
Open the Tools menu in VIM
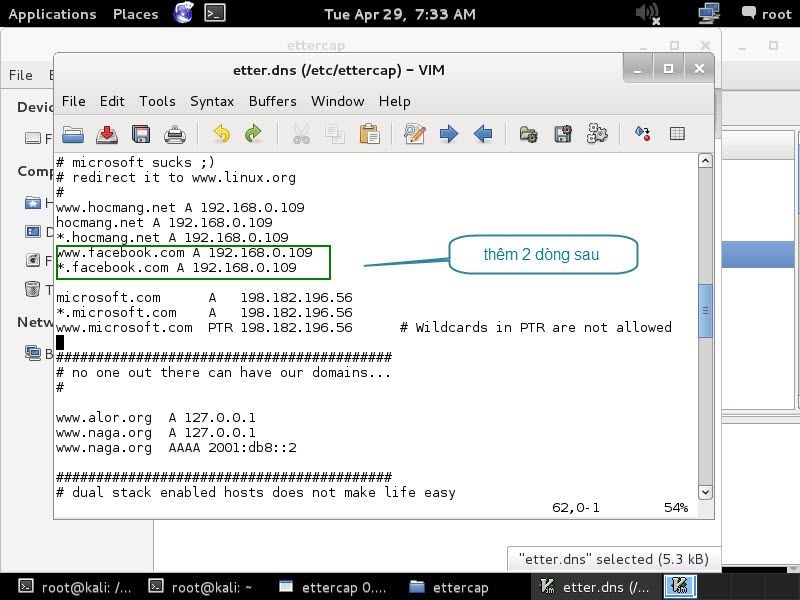(x=157, y=102)
